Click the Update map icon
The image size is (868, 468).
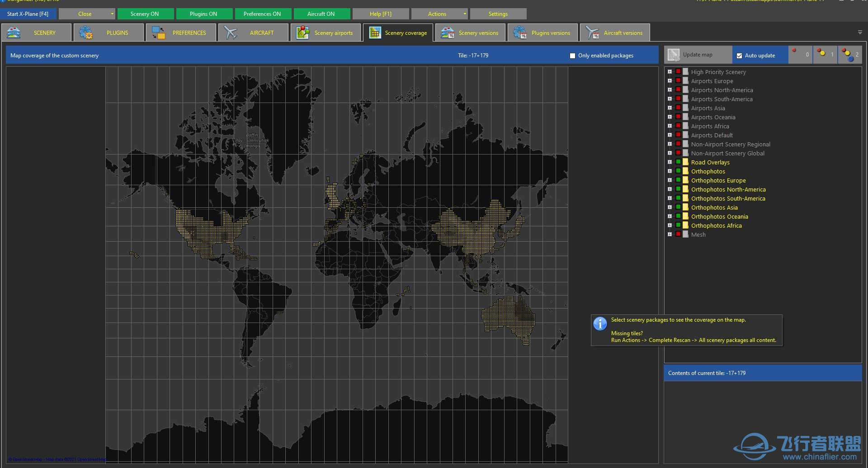(x=674, y=55)
